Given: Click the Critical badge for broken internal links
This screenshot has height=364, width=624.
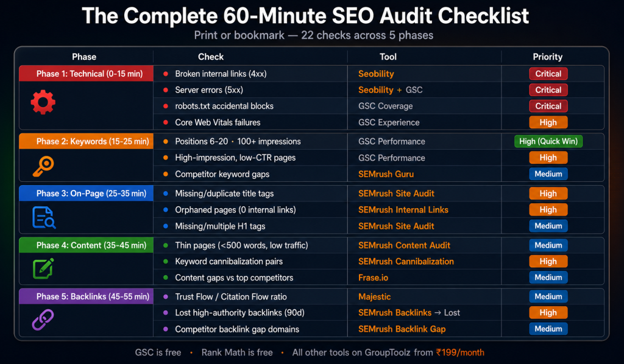Looking at the screenshot, I should [548, 74].
